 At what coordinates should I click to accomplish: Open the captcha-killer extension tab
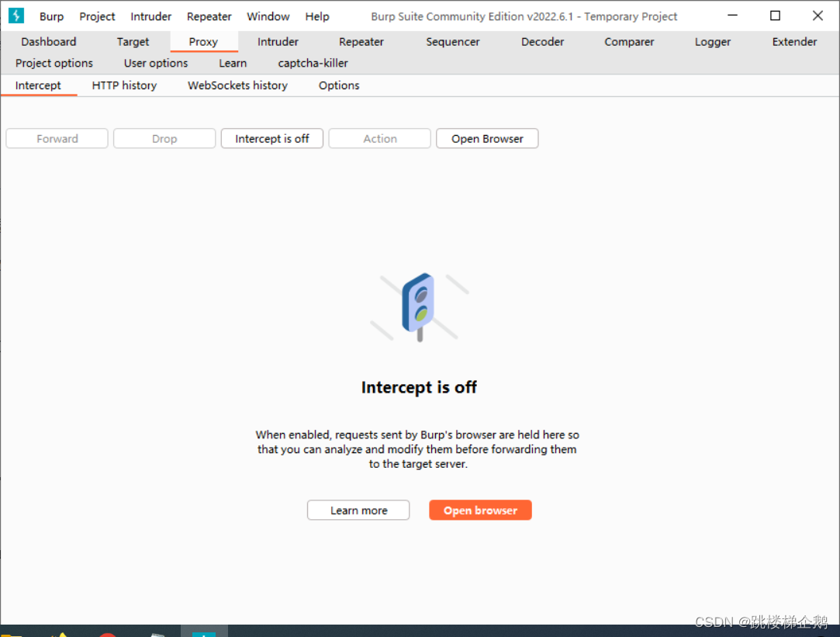click(313, 63)
